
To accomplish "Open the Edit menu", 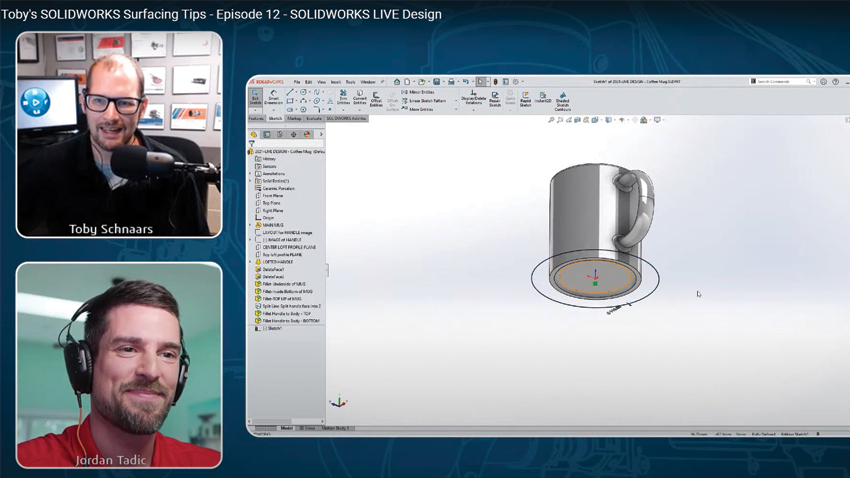I will point(308,82).
